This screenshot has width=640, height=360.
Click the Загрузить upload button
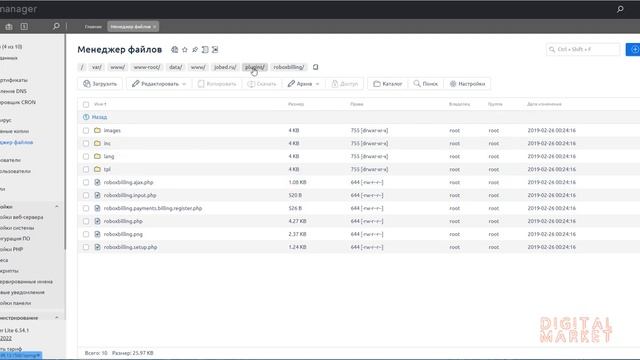tap(100, 84)
